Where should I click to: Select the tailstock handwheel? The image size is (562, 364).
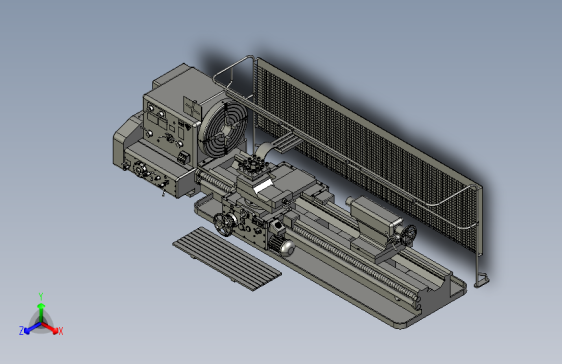(408, 235)
